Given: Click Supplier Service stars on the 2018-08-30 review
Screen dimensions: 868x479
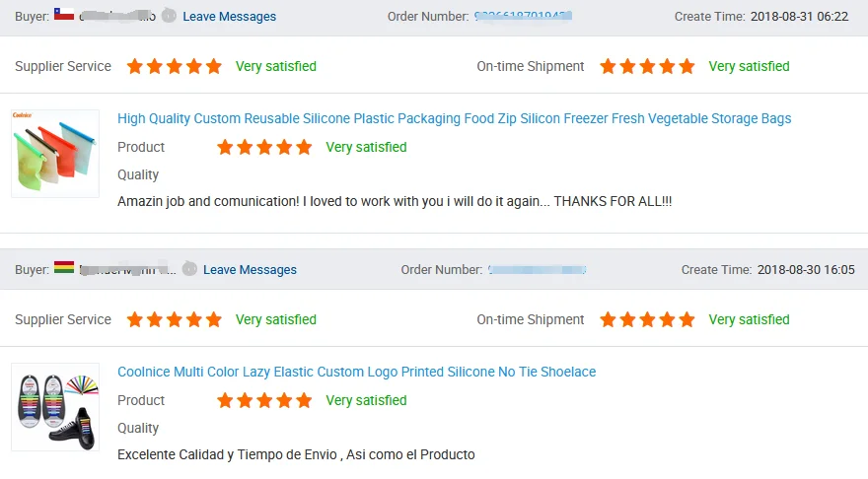Looking at the screenshot, I should 175,320.
